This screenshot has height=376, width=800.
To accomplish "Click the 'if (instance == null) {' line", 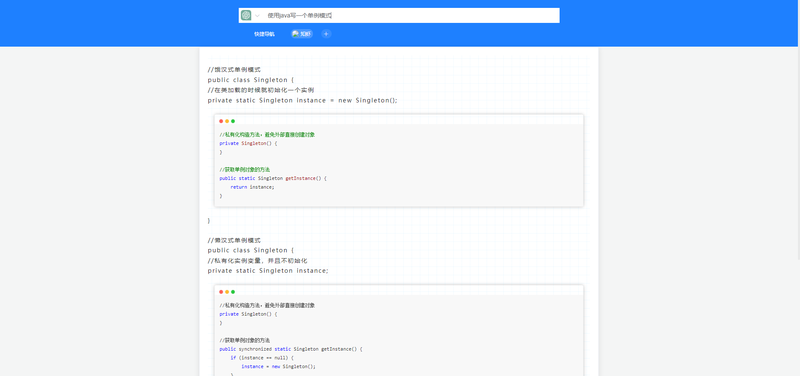I will coord(262,358).
